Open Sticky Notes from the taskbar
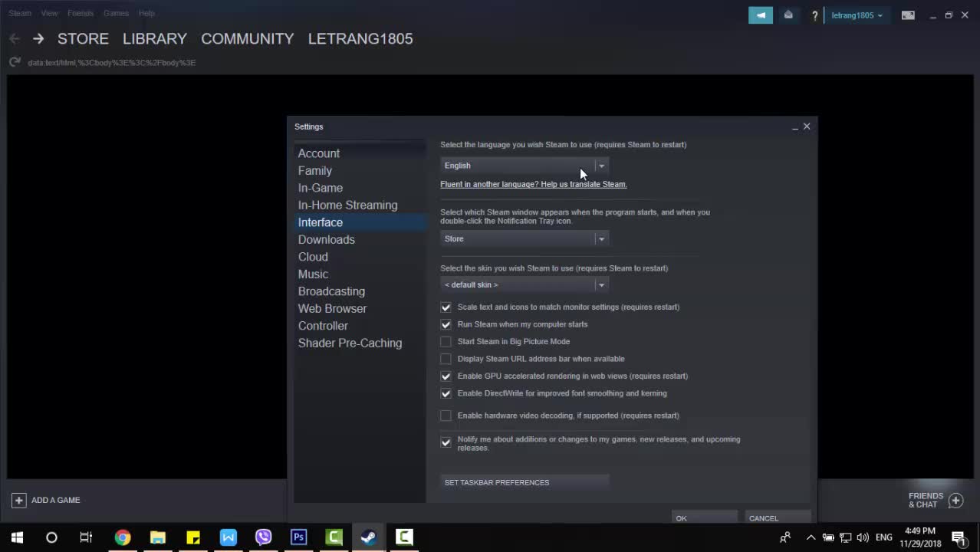 (193, 537)
